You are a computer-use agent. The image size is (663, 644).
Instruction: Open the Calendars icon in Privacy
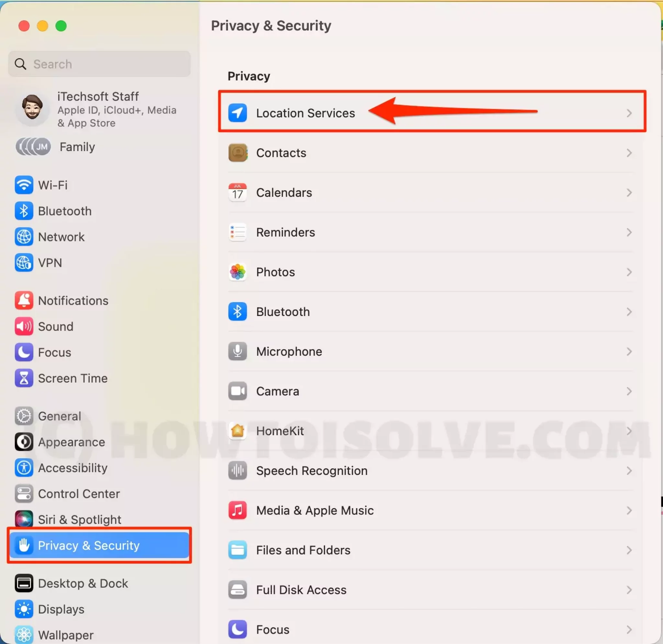pyautogui.click(x=237, y=192)
